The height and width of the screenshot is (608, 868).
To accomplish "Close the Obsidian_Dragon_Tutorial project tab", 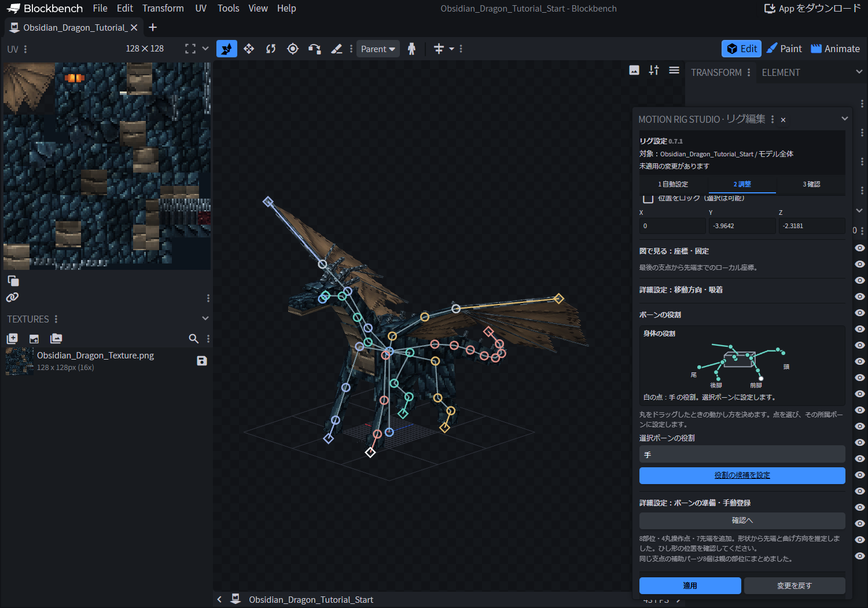I will click(134, 27).
